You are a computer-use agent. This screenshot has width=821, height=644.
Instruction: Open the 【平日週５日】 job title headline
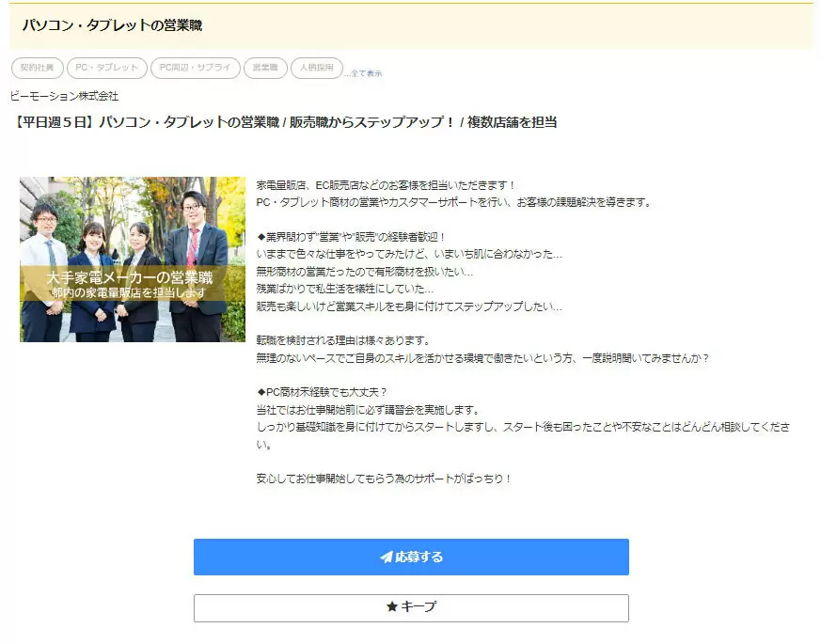coord(284,122)
